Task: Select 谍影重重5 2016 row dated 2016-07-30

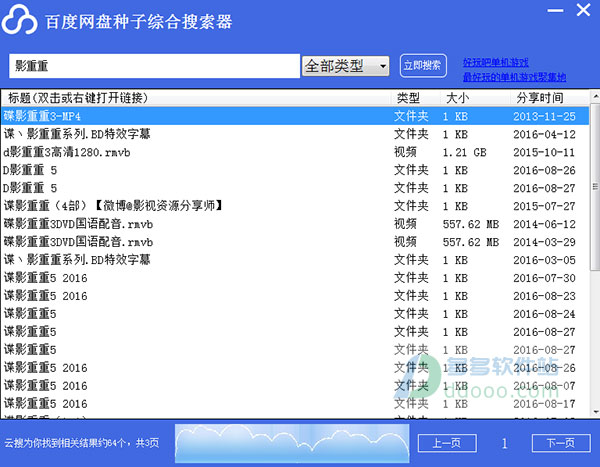Action: (x=295, y=278)
